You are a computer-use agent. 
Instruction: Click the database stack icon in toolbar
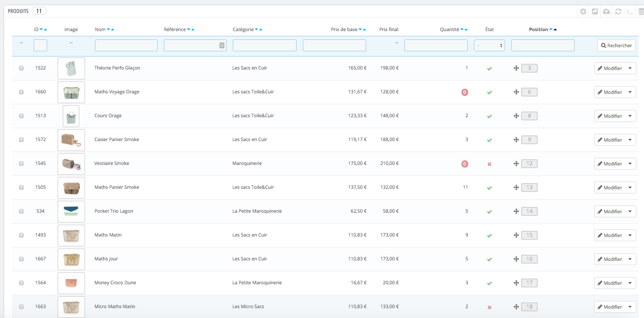[640, 11]
